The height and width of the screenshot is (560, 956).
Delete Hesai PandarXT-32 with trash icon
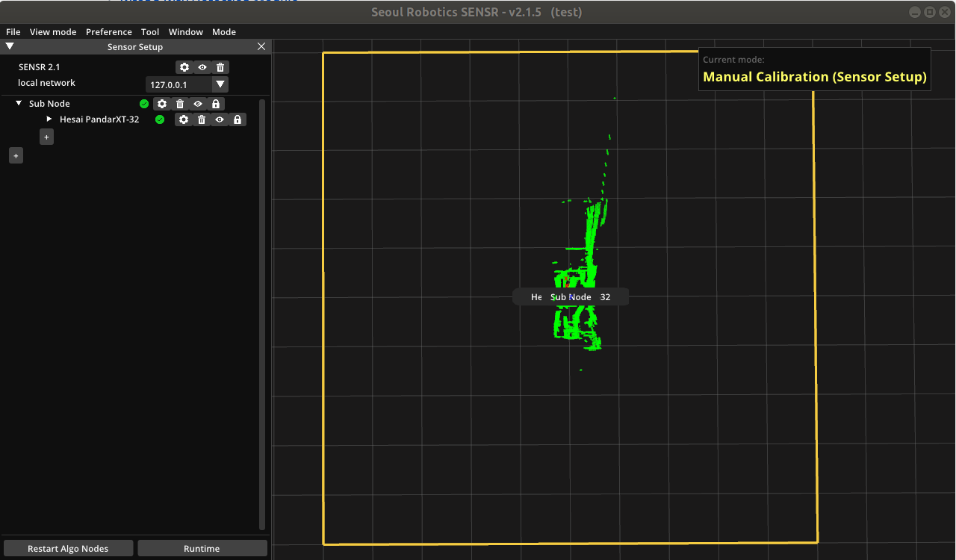[x=202, y=119]
